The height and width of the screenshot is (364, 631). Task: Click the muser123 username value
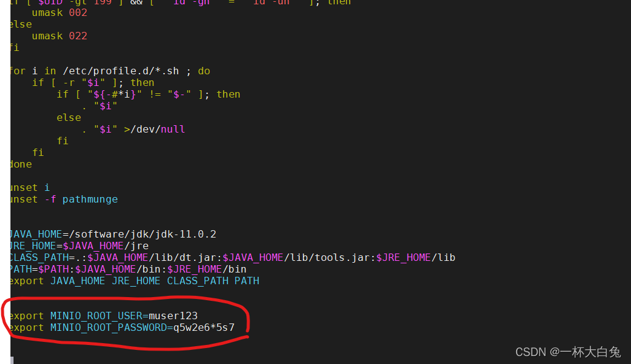(174, 316)
